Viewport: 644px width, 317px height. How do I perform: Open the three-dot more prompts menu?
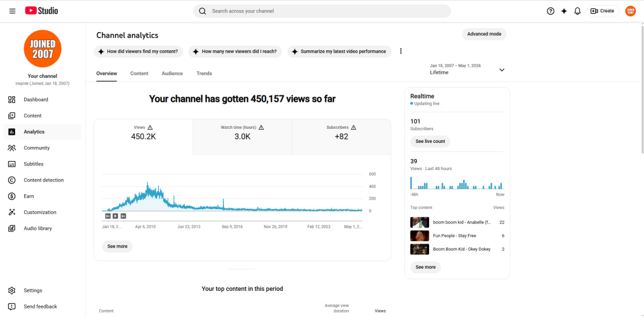(401, 51)
